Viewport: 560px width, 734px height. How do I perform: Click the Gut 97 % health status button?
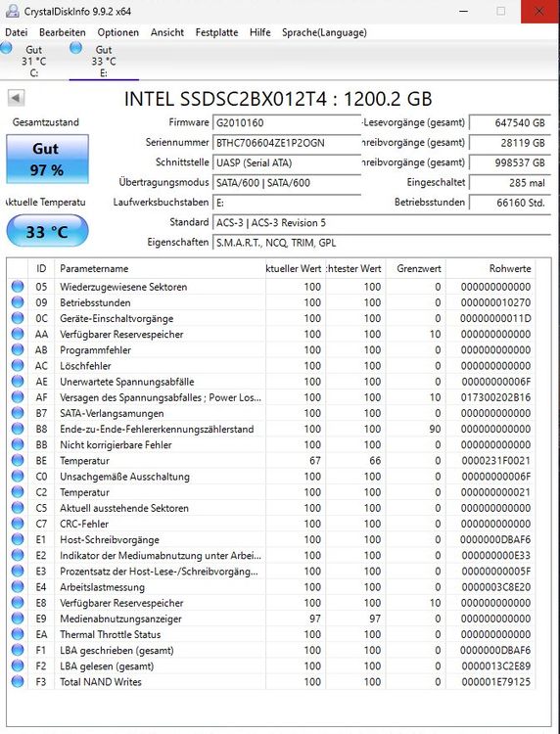(47, 160)
